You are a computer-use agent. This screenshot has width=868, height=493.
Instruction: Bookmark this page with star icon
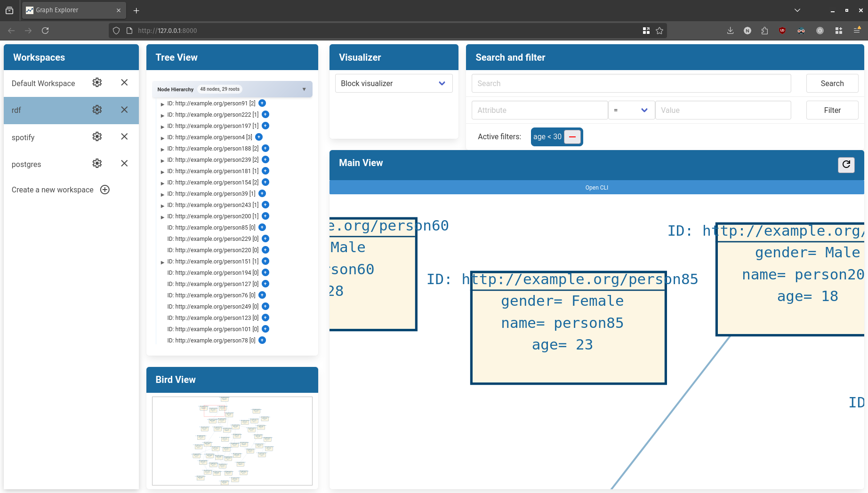pyautogui.click(x=659, y=31)
